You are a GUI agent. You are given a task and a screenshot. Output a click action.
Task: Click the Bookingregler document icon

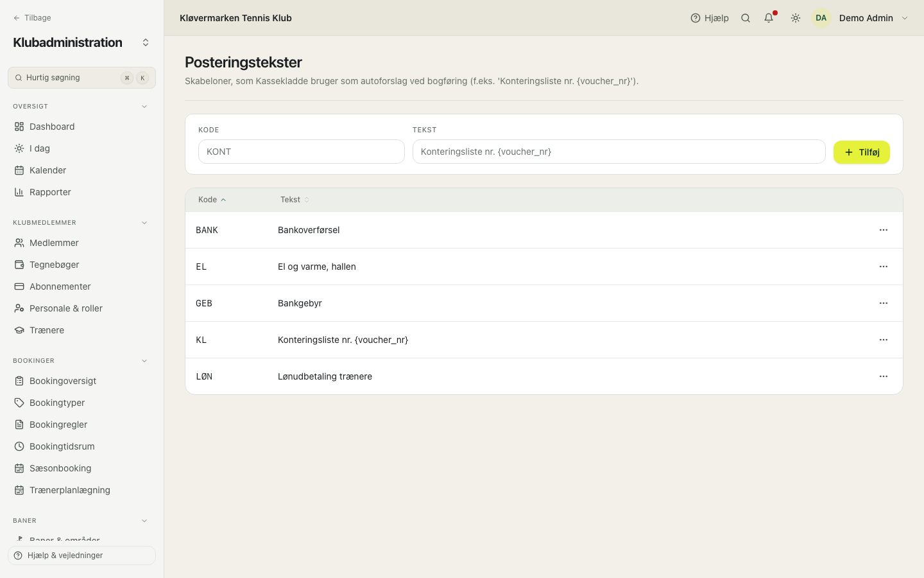19,425
